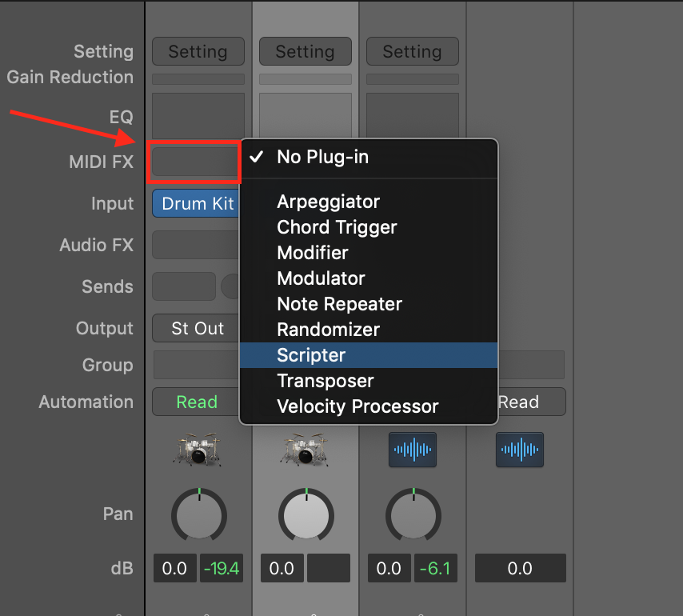The image size is (683, 616).
Task: Click the first channel's Setting button
Action: click(x=198, y=51)
